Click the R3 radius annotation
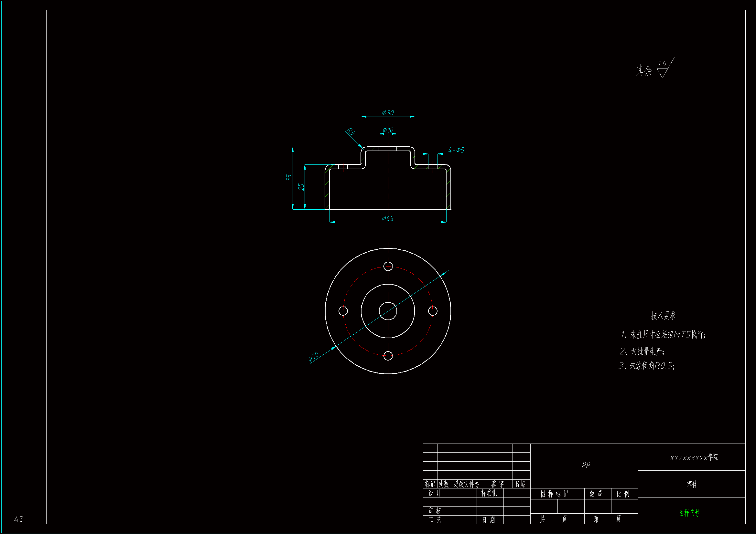The image size is (756, 534). [x=351, y=132]
